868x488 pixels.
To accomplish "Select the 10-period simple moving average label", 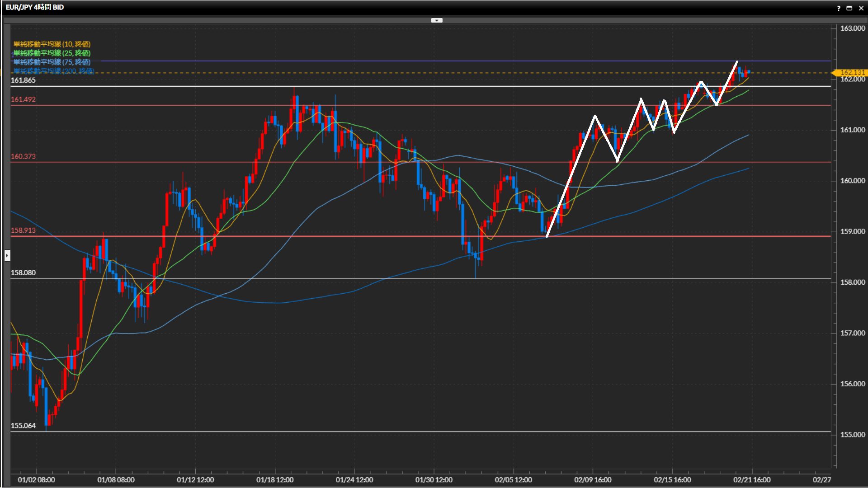I will [52, 44].
